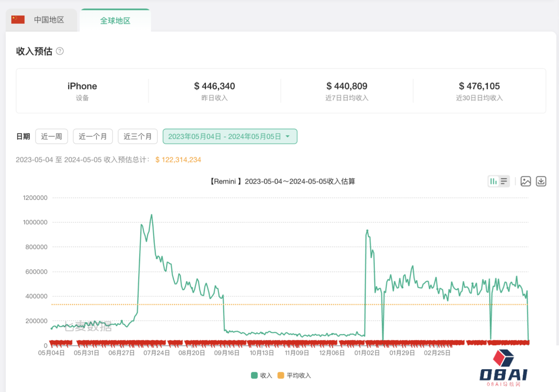The width and height of the screenshot is (559, 392).
Task: Toggle the 收入 legend green swatch
Action: pyautogui.click(x=254, y=375)
